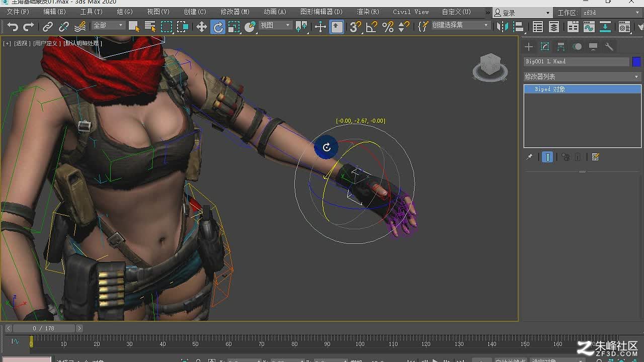
Task: Toggle the Percent Snap button
Action: (x=388, y=27)
